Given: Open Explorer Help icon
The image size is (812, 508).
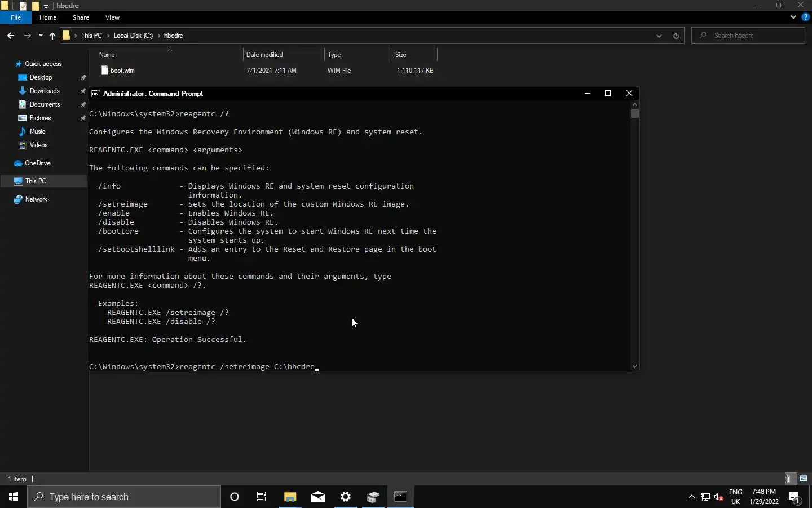Looking at the screenshot, I should [x=806, y=17].
